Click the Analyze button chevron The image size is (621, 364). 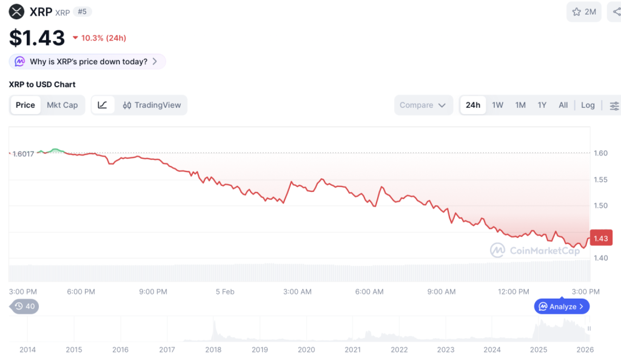[581, 306]
